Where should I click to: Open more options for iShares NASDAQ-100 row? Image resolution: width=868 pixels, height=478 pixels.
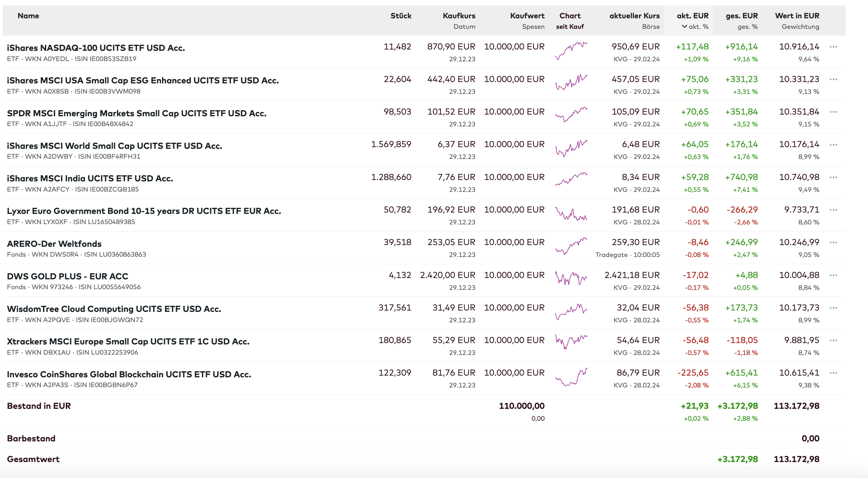click(833, 47)
